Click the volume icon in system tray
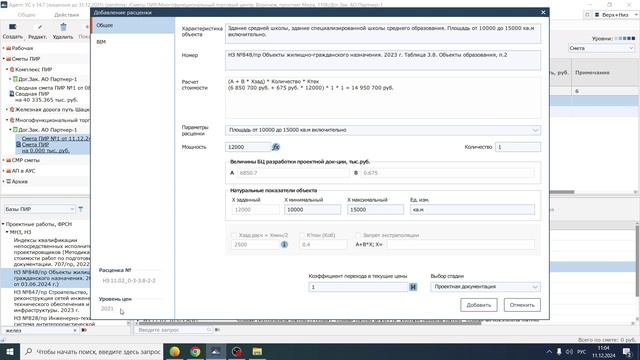 (x=569, y=351)
